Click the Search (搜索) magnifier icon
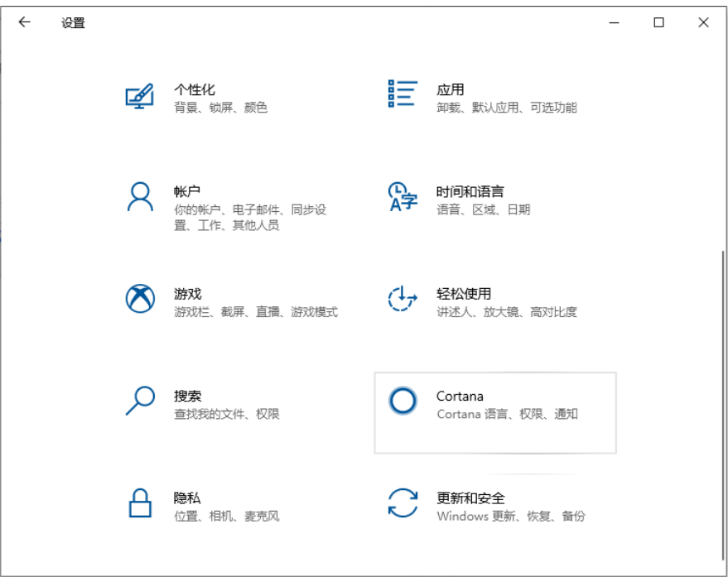728x577 pixels. [x=140, y=401]
